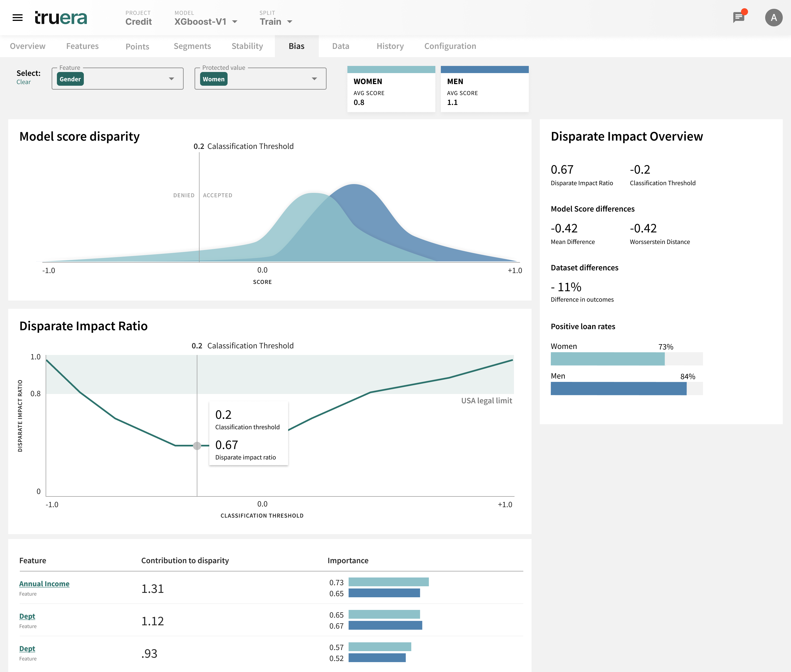Click the train split dropdown arrow
This screenshot has width=791, height=672.
(x=291, y=22)
